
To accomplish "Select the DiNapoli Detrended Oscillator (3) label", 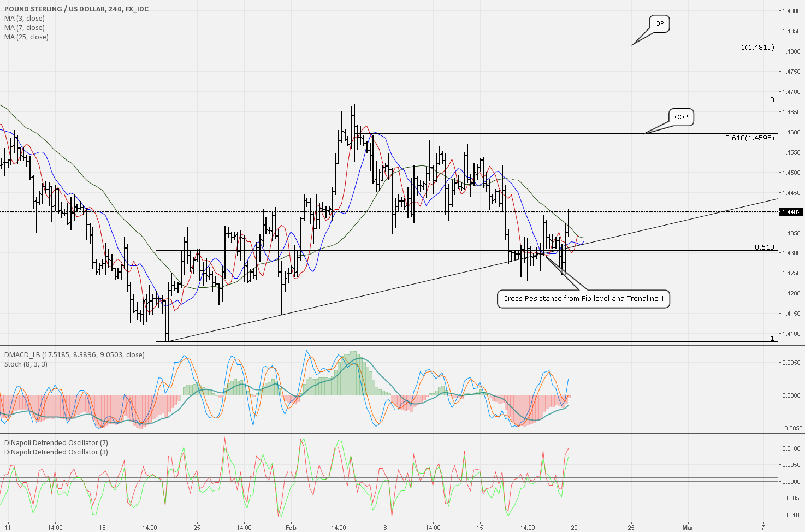I will (56, 452).
